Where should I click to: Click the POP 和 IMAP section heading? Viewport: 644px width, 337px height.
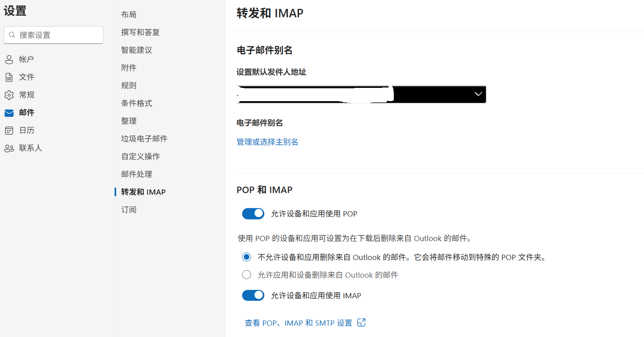tap(264, 190)
